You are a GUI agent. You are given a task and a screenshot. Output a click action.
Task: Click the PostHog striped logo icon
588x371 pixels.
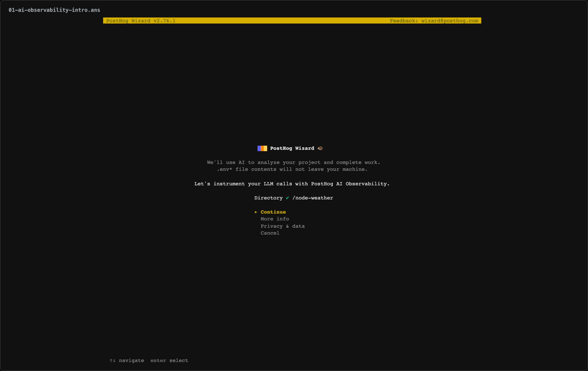(262, 148)
